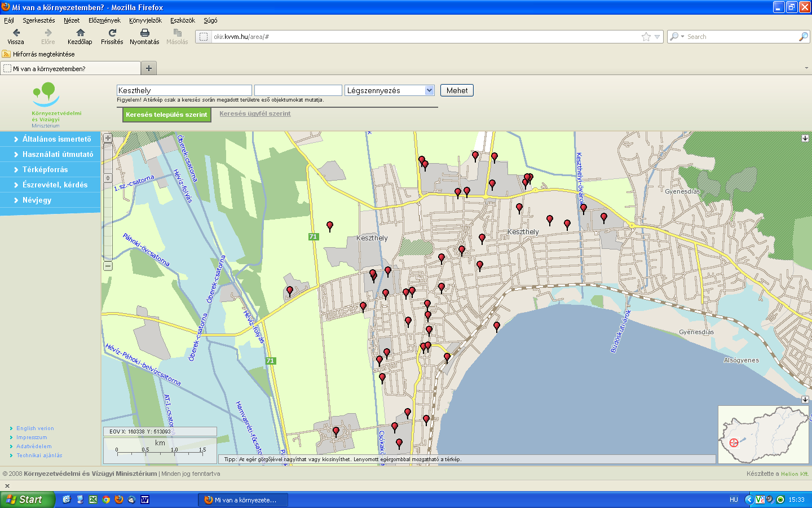The width and height of the screenshot is (812, 508).
Task: Expand Észrevétel, kérdés section
Action: coord(50,185)
